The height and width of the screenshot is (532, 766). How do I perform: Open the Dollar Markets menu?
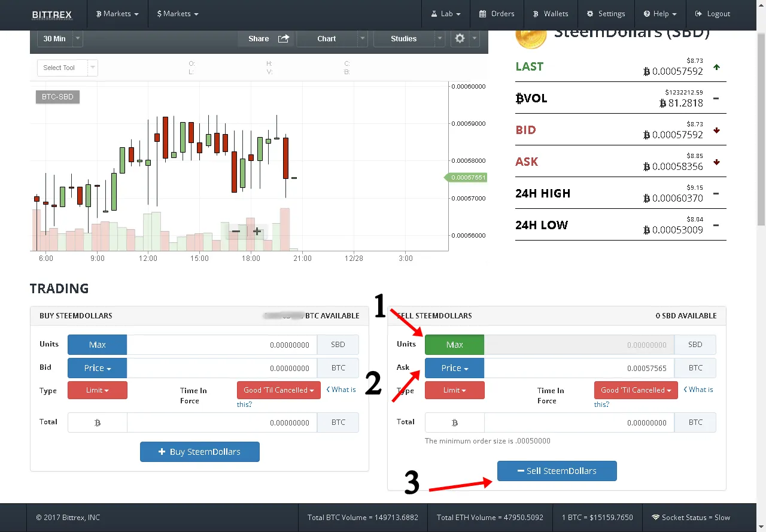click(x=178, y=14)
